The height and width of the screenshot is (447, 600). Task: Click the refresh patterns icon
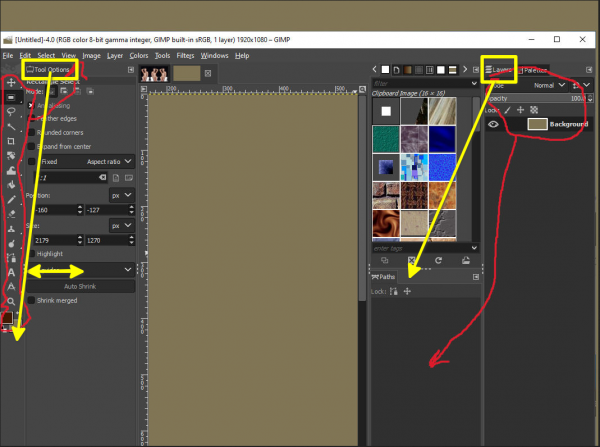(x=439, y=260)
